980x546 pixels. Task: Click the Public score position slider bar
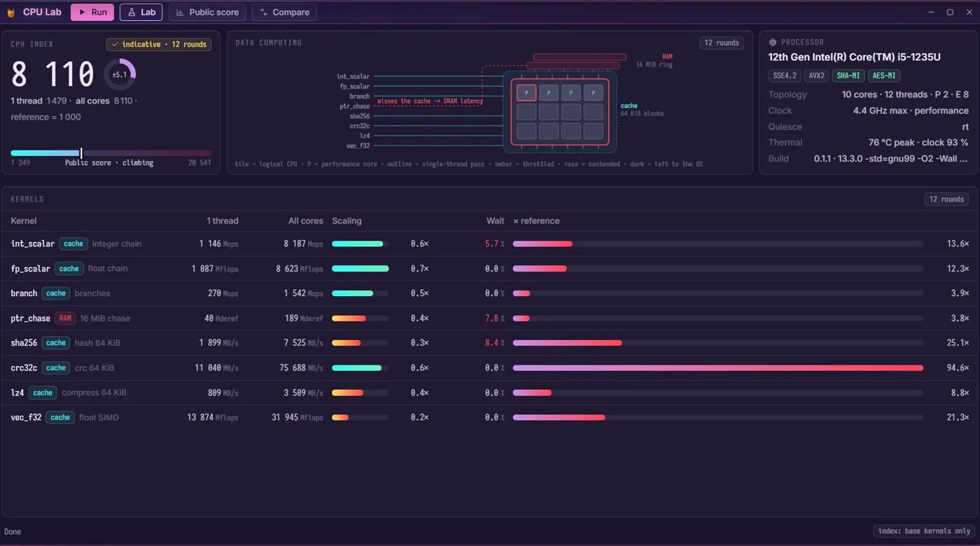(111, 153)
